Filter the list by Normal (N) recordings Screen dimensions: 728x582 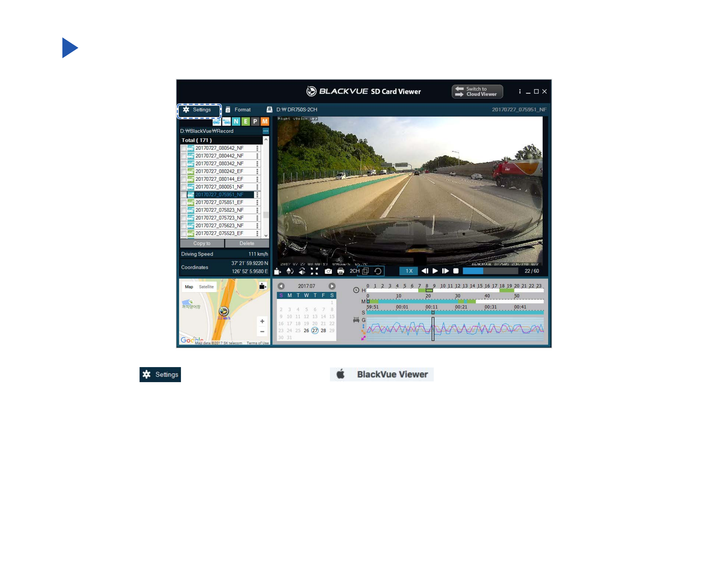pyautogui.click(x=236, y=121)
